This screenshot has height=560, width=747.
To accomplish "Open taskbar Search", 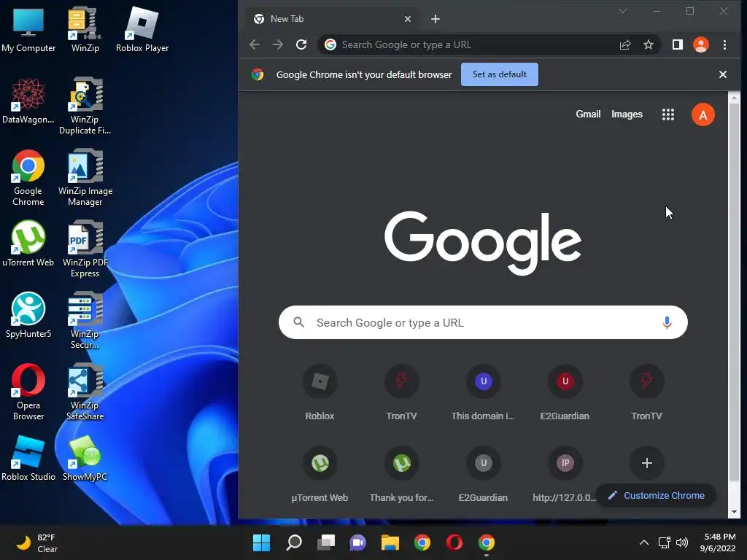I will [x=294, y=542].
